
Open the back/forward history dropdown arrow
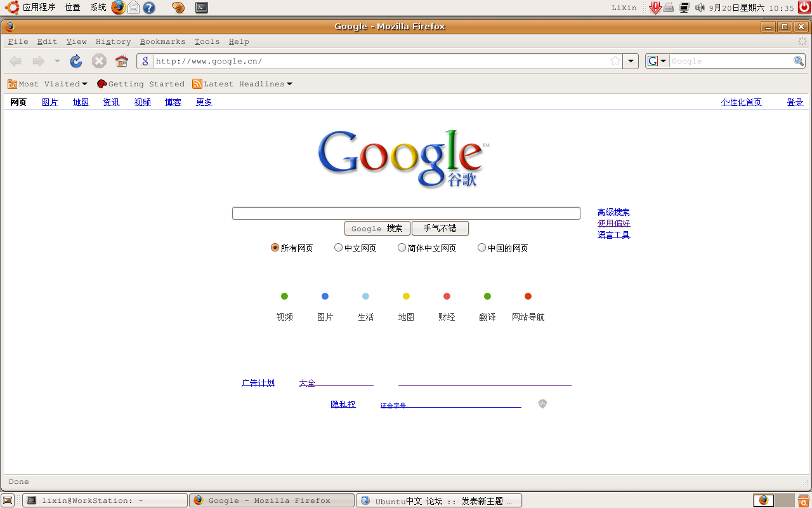[x=57, y=61]
